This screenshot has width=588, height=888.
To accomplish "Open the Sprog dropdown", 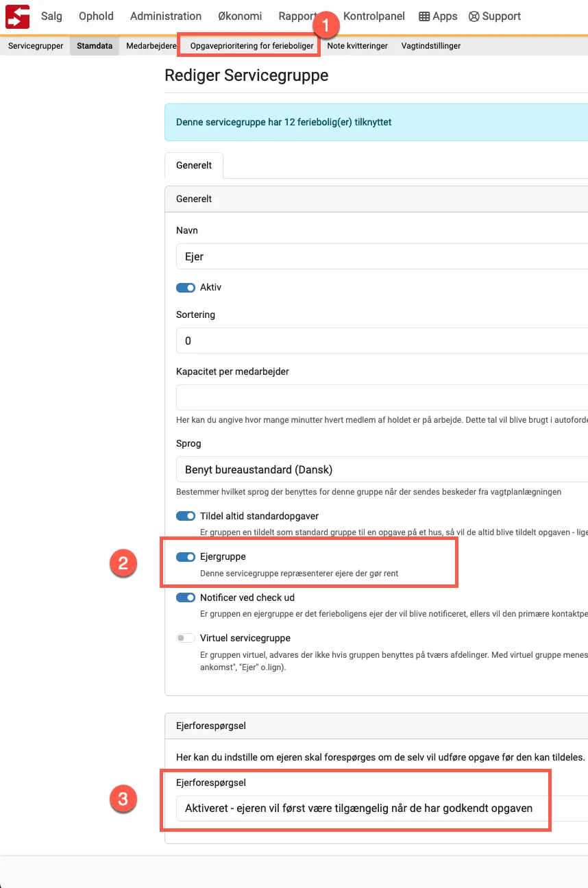I will click(x=377, y=469).
